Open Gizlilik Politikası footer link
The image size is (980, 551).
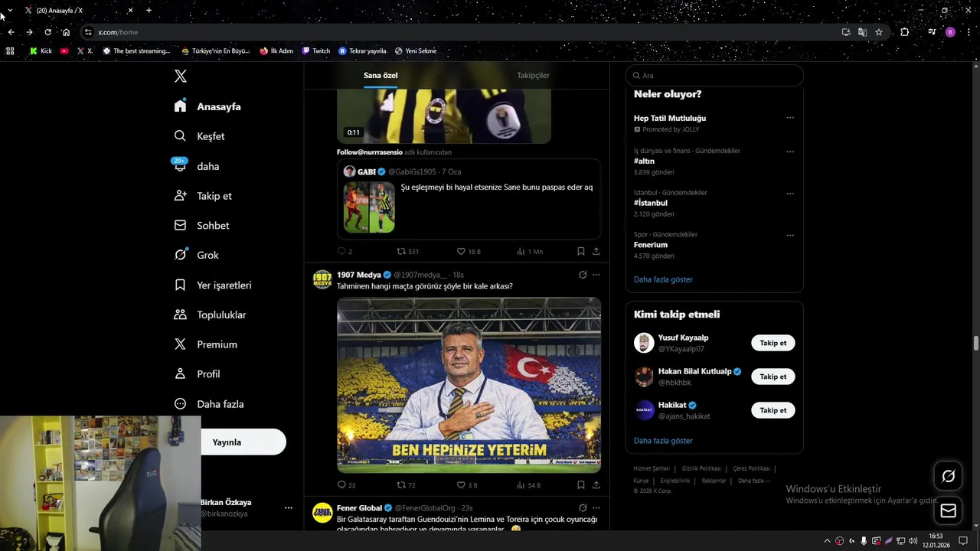pyautogui.click(x=701, y=468)
